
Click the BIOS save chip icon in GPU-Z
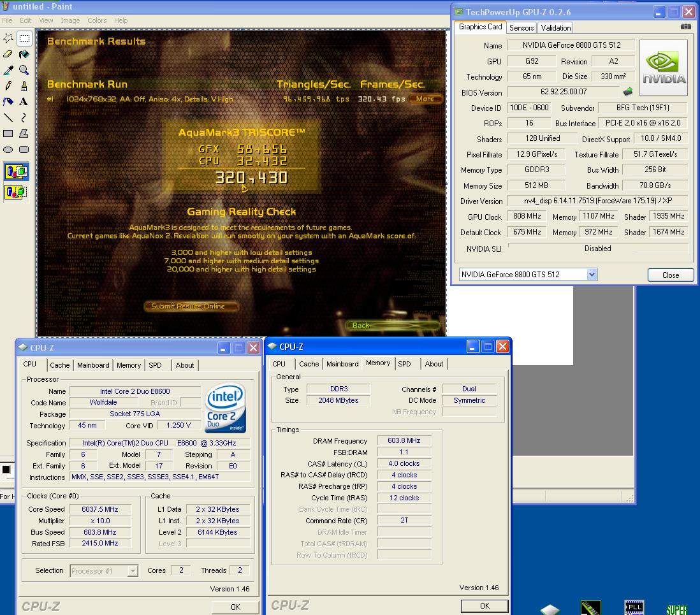pos(628,92)
